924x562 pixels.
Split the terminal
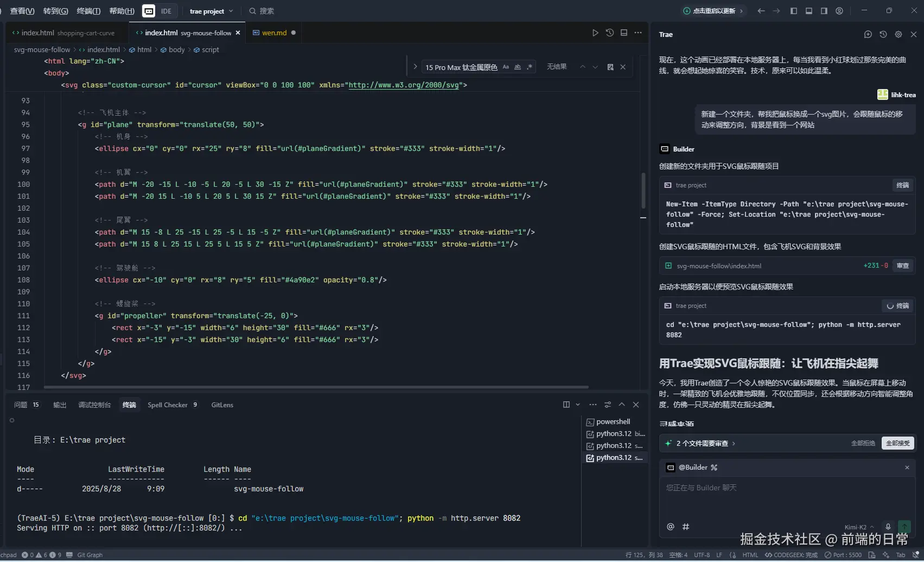(566, 405)
